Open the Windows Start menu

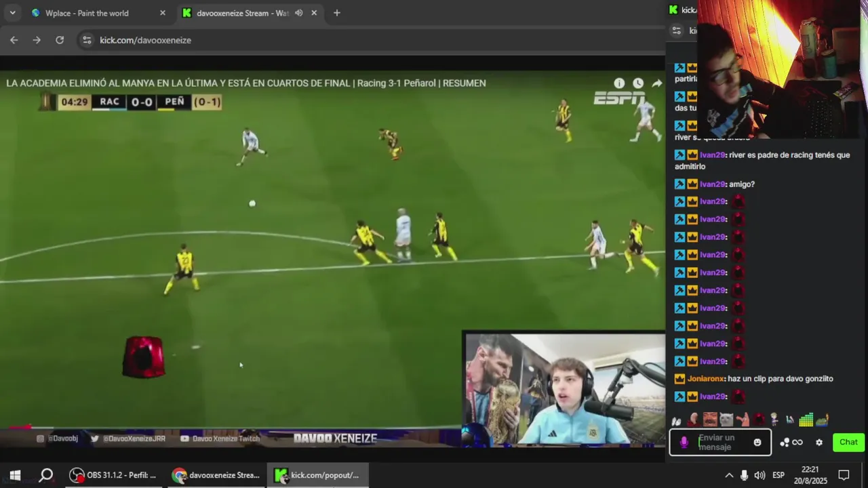click(x=15, y=475)
